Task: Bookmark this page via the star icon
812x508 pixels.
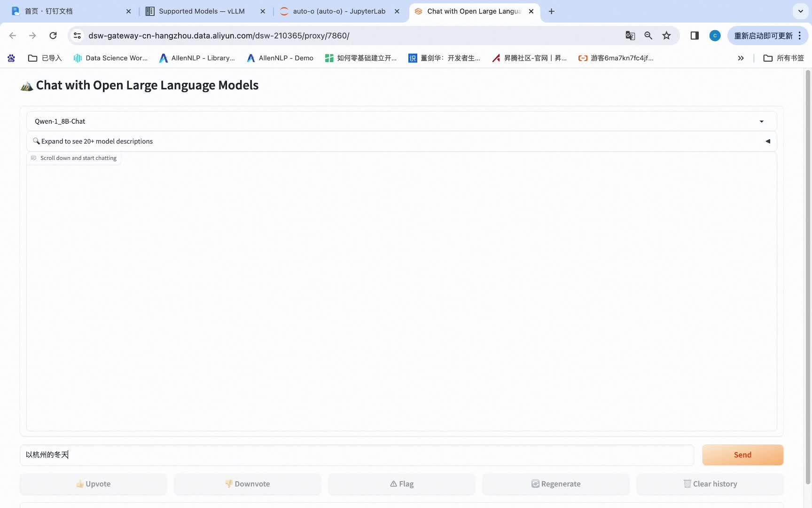Action: (x=666, y=35)
